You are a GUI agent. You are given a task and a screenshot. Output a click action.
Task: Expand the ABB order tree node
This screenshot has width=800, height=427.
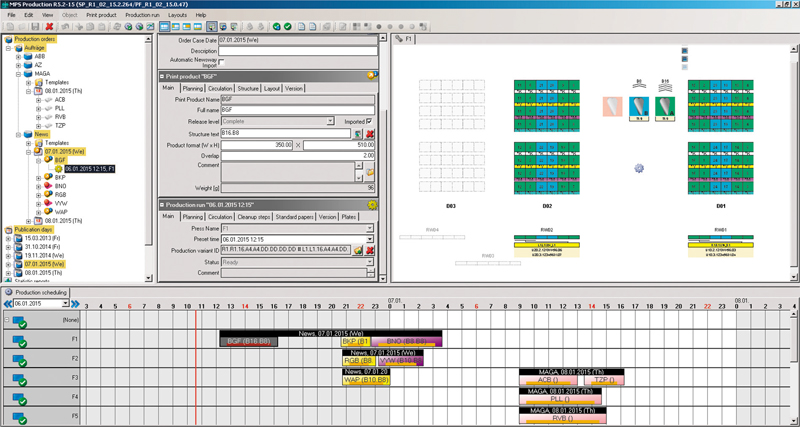pos(18,57)
